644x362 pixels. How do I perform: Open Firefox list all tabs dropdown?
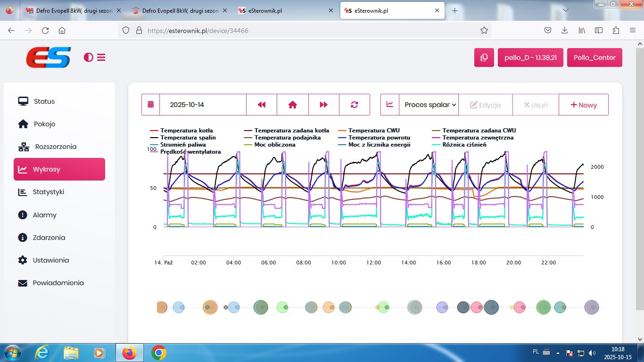coord(566,10)
